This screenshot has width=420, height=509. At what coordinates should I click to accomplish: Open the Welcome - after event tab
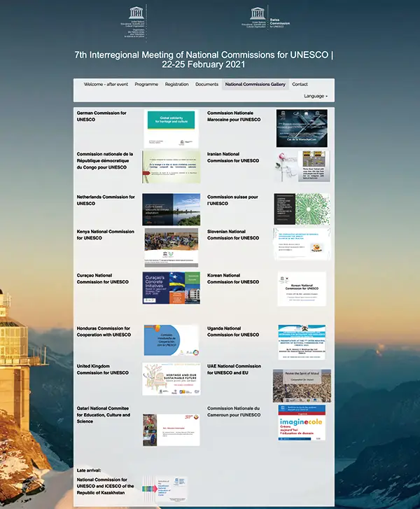click(106, 84)
